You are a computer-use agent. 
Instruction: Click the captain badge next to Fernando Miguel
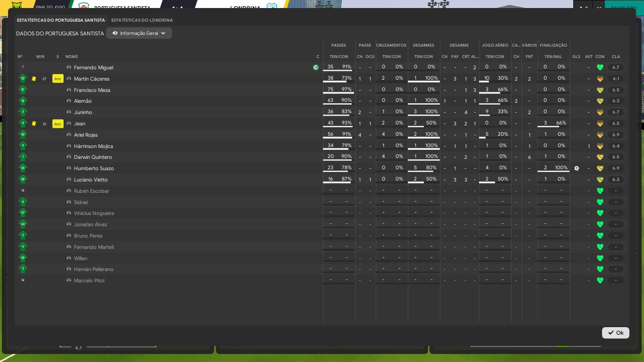[316, 67]
